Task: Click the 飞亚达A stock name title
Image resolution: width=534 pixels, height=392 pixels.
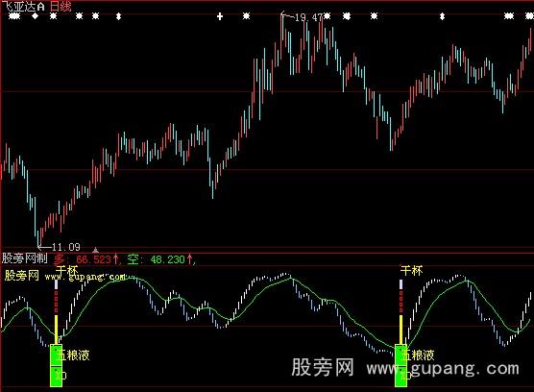Action: point(23,6)
